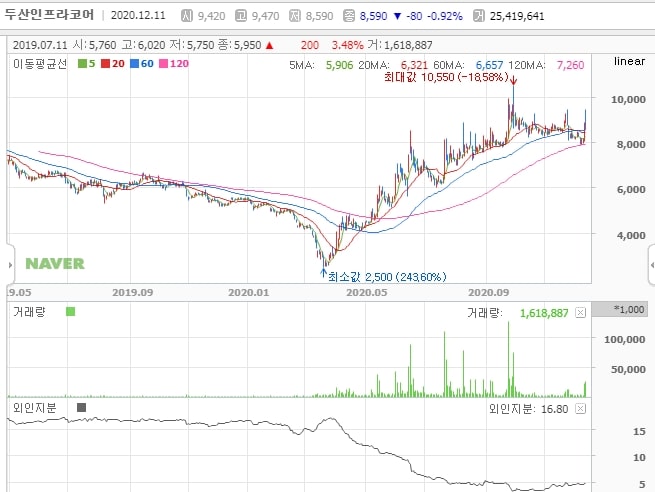Click the 120MA value 7,260
The width and height of the screenshot is (655, 492).
570,65
